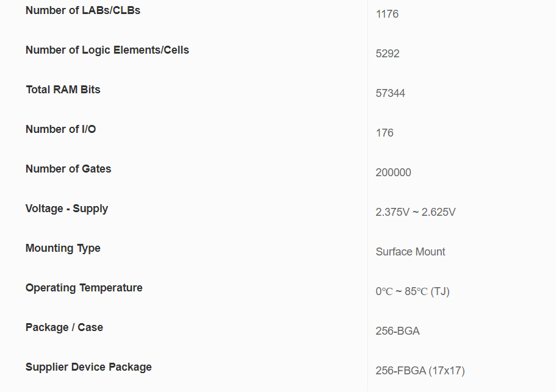Click the '256-FBGA (17x17)' value
The height and width of the screenshot is (392, 556).
tap(421, 371)
